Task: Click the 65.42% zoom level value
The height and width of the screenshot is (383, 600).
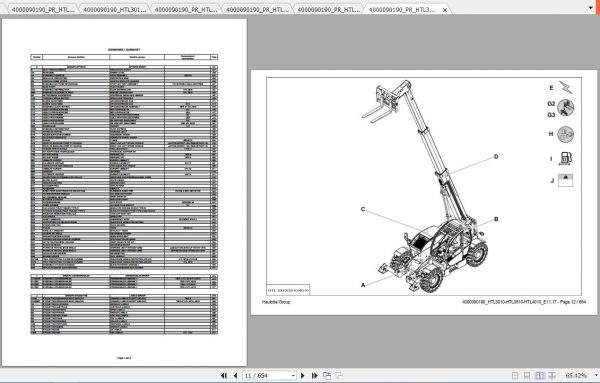Action: [x=576, y=376]
